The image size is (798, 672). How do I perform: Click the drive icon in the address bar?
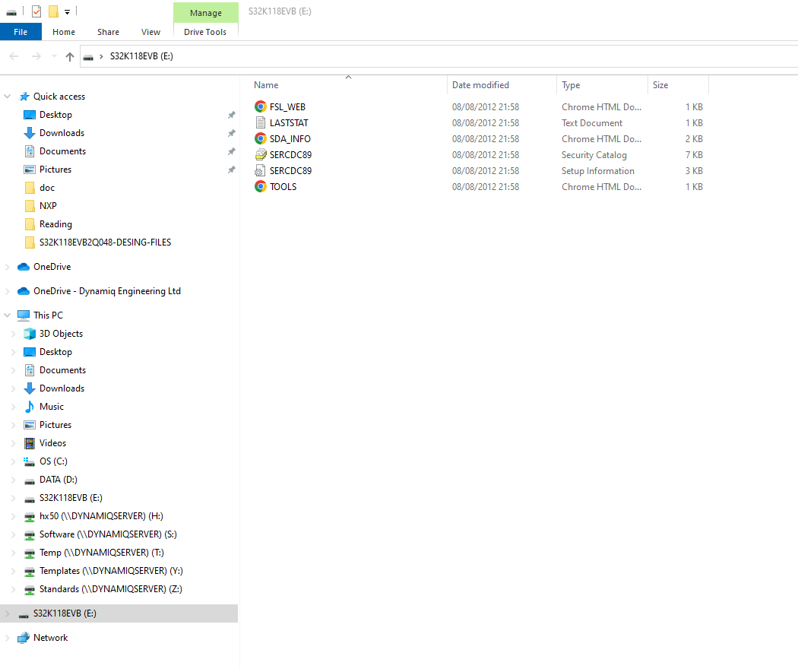click(89, 55)
